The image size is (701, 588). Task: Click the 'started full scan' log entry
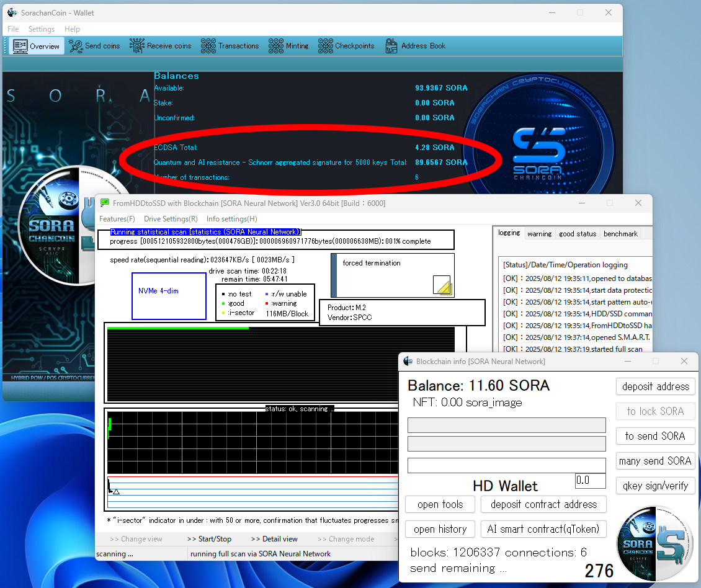(x=573, y=349)
